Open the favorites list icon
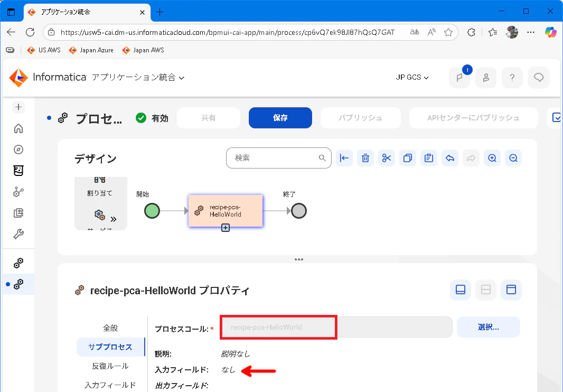Image resolution: width=563 pixels, height=392 pixels. tap(493, 32)
